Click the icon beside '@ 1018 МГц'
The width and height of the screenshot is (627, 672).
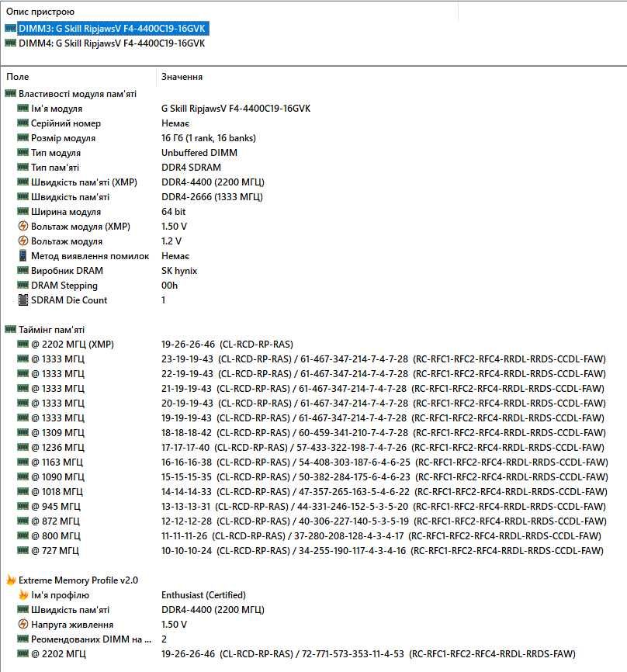coord(23,491)
